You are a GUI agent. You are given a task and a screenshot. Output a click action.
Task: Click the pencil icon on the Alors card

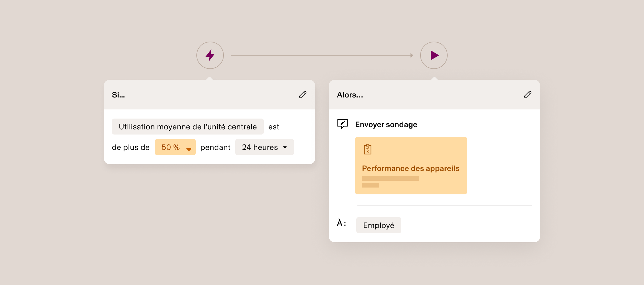click(528, 95)
